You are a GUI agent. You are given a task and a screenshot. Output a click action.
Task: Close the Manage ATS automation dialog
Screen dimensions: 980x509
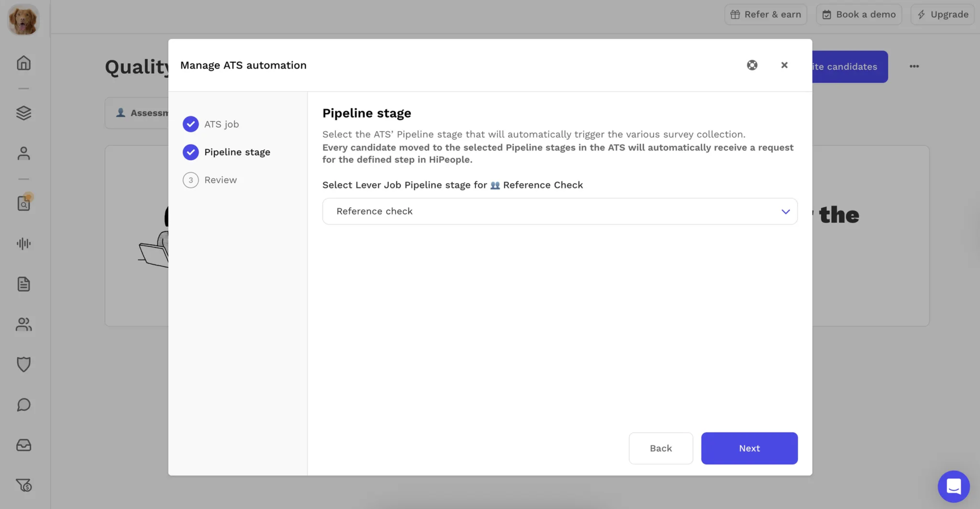point(784,65)
